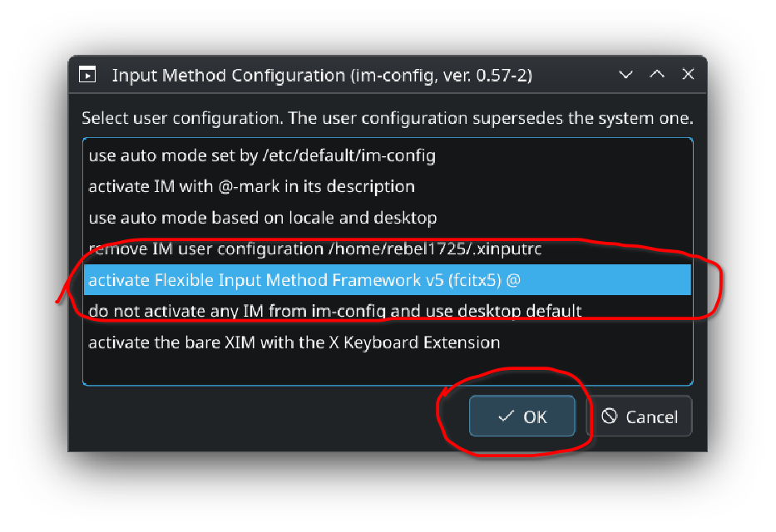Image resolution: width=776 pixels, height=532 pixels.
Task: Select 'do not activate any IM from im-config'
Action: 334,311
